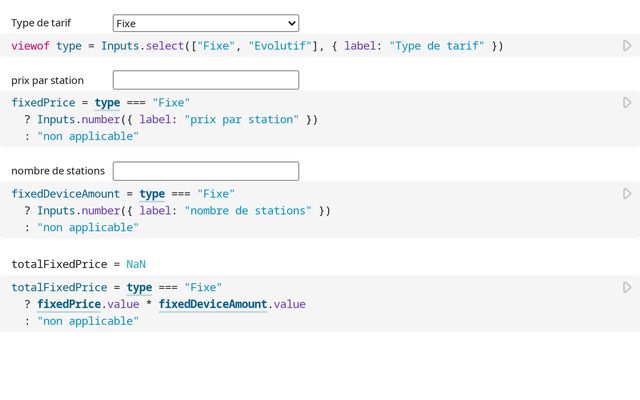Focus the nombre de stations input field
Image resolution: width=640 pixels, height=400 pixels.
(205, 171)
